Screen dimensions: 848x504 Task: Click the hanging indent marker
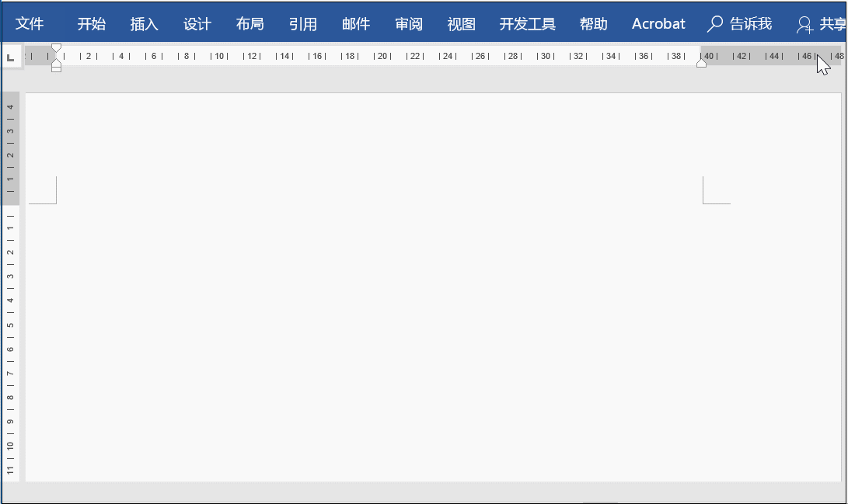tap(57, 62)
